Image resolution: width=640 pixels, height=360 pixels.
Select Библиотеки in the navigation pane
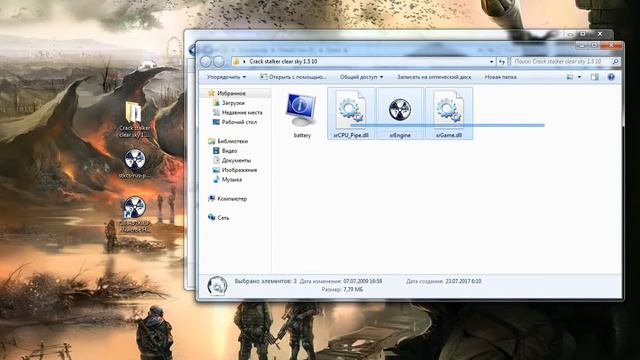tap(232, 141)
